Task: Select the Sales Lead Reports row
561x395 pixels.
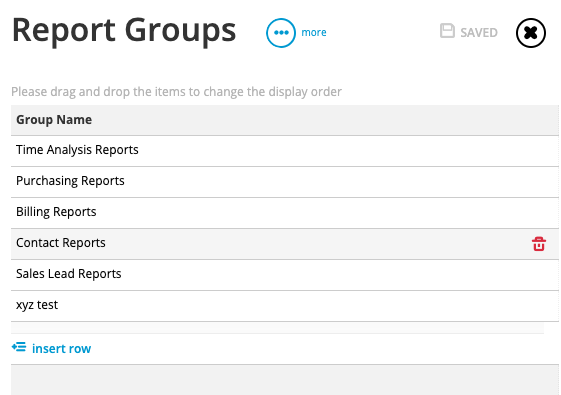Action: tap(285, 275)
